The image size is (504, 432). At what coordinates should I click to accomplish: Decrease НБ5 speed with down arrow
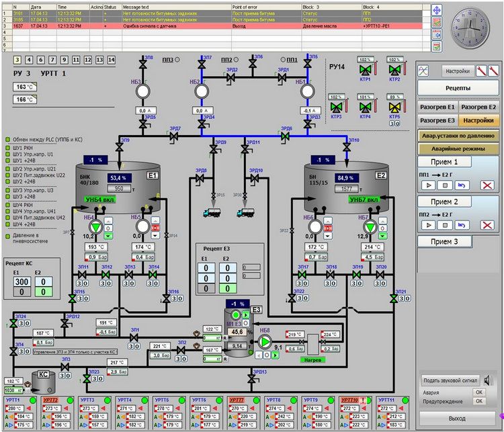156,236
